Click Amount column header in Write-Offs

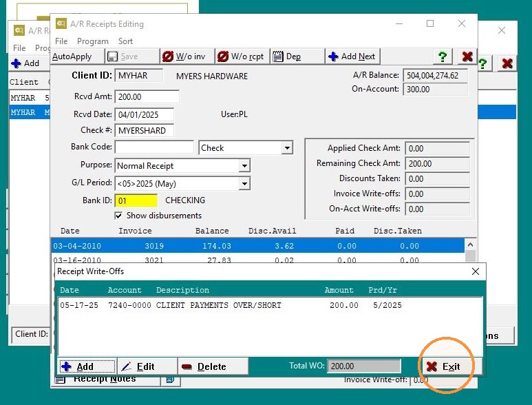coord(339,290)
